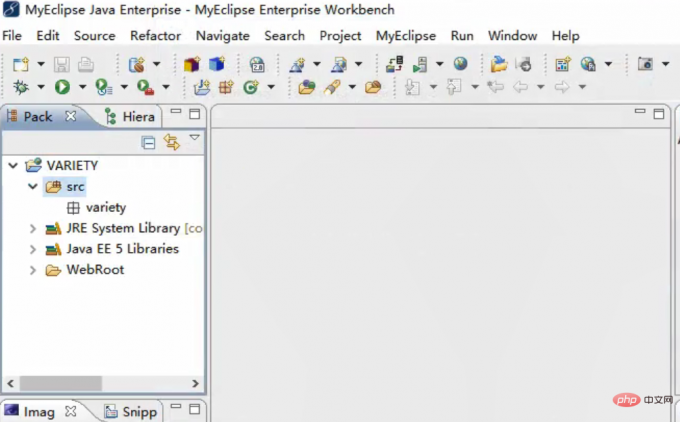Open the Refactor menu

[x=155, y=36]
